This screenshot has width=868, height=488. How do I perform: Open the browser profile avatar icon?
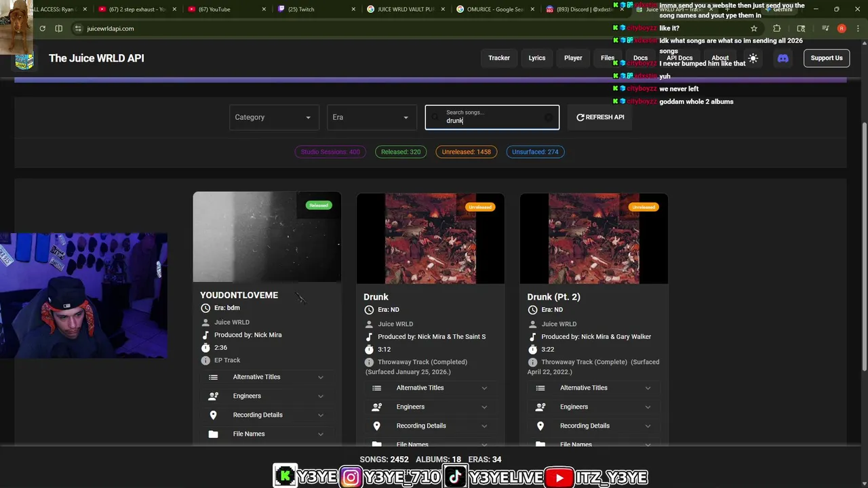842,28
